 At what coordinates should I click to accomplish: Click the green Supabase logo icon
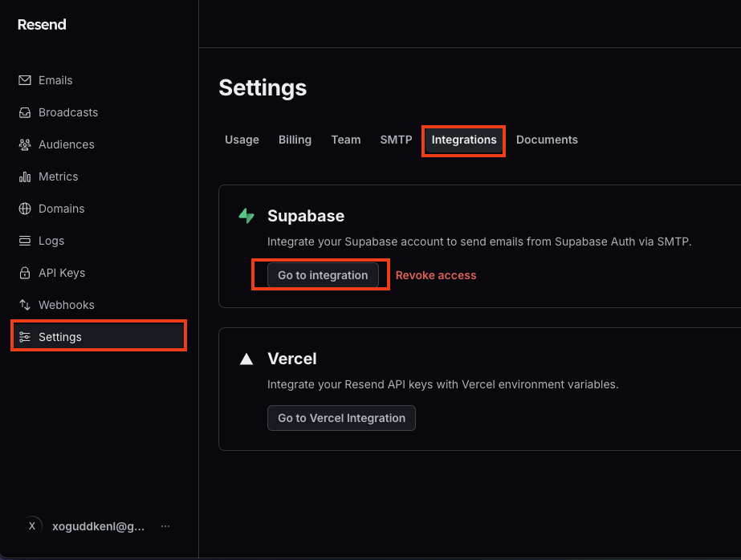246,216
